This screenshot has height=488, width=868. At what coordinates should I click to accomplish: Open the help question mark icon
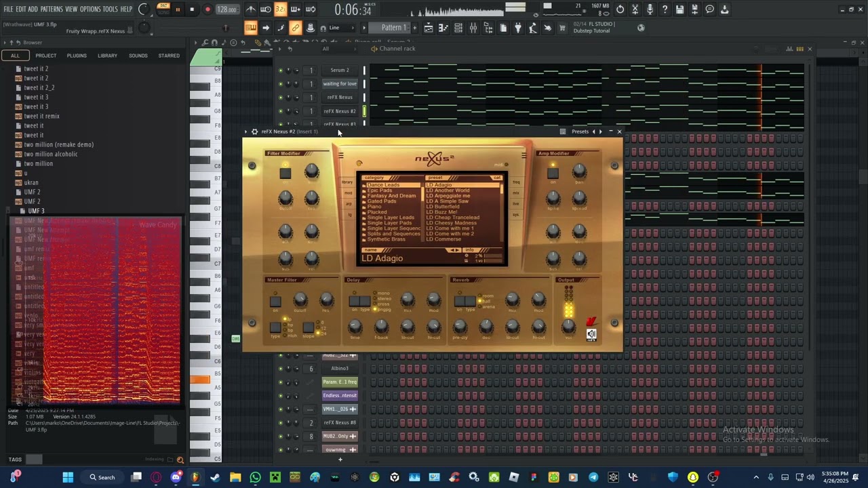click(665, 9)
